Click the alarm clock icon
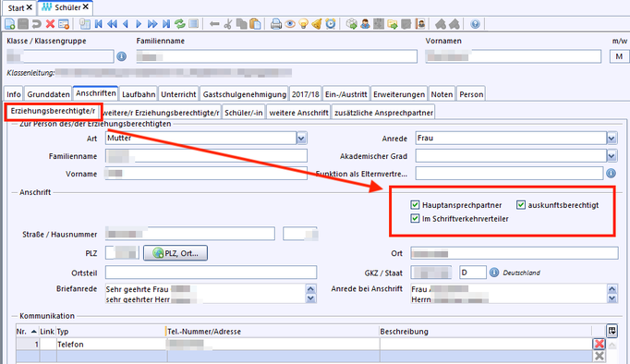This screenshot has width=630, height=364. pos(331,24)
